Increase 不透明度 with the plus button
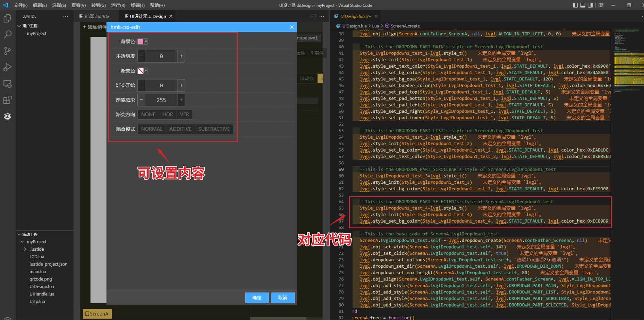Viewport: 644px width, 320px height. tap(181, 56)
